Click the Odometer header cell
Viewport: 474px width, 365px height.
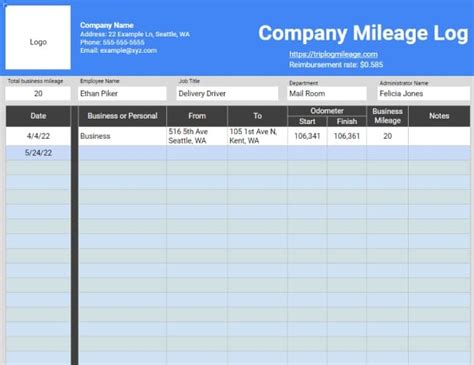327,111
